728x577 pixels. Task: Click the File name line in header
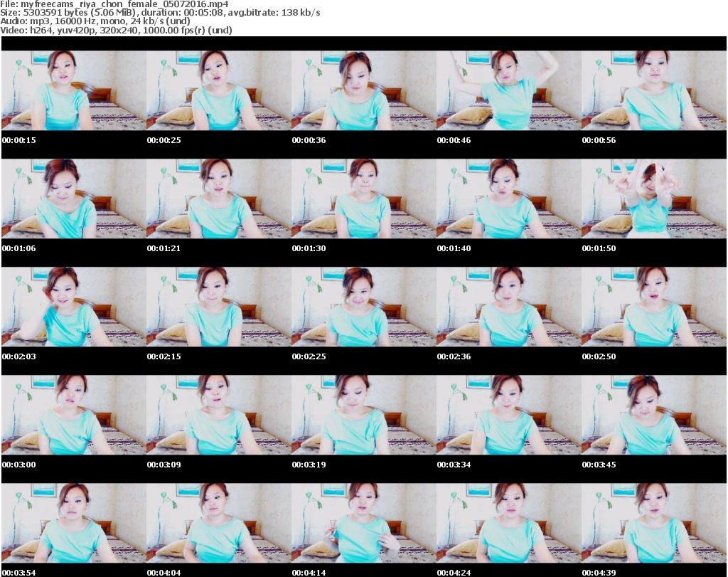[x=114, y=4]
